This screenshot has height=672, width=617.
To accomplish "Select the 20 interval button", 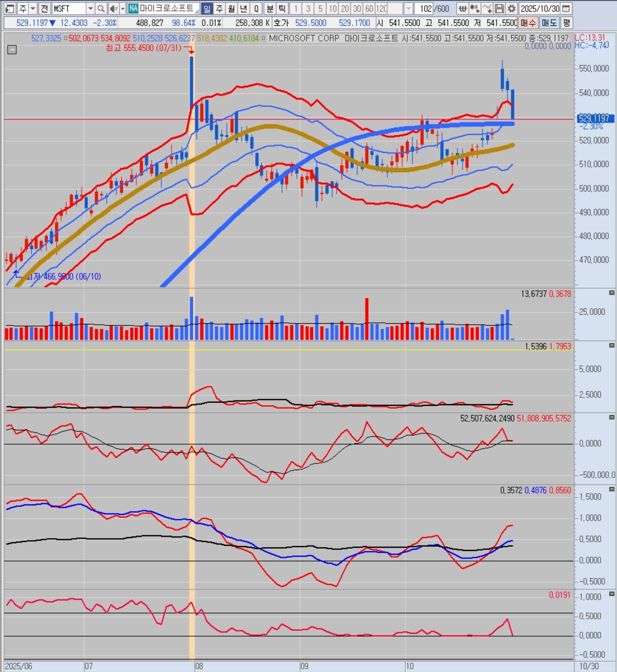I will [x=345, y=8].
